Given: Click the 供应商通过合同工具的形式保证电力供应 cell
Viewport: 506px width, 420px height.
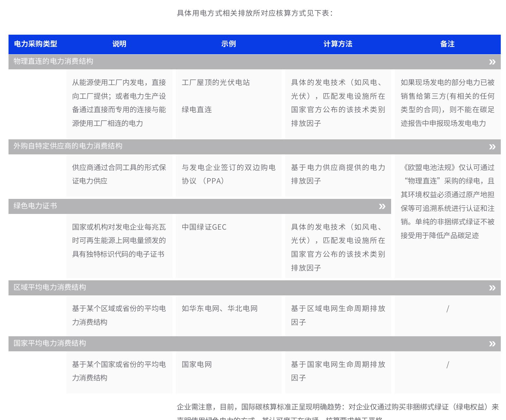Looking at the screenshot, I should click(x=119, y=176).
